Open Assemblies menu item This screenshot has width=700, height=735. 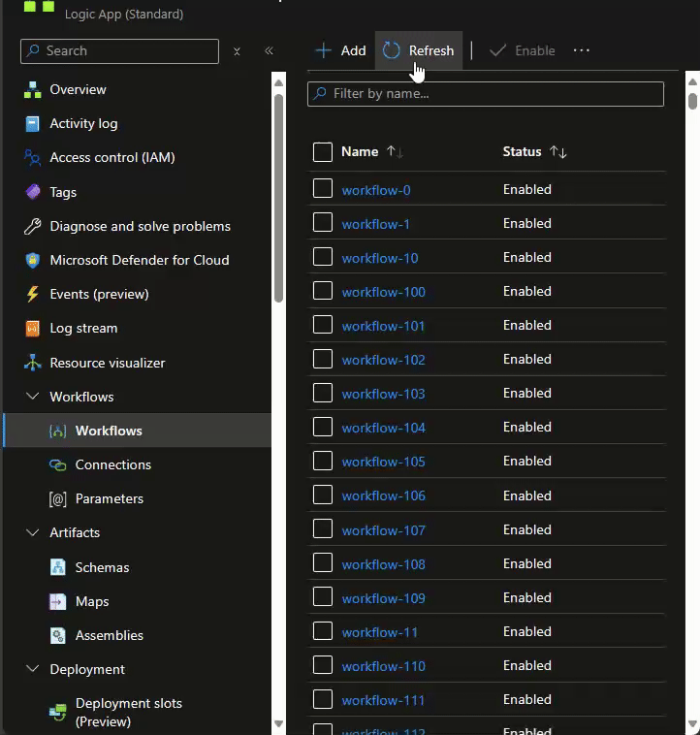[110, 636]
